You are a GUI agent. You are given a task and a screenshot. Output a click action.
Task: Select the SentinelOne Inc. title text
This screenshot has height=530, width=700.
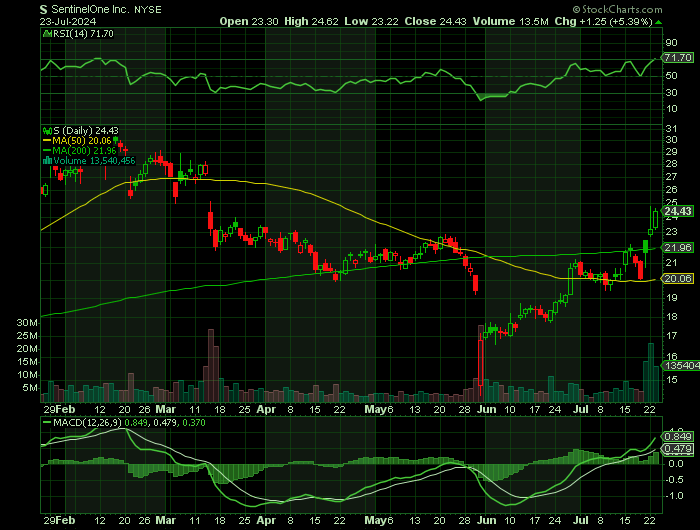click(x=91, y=9)
